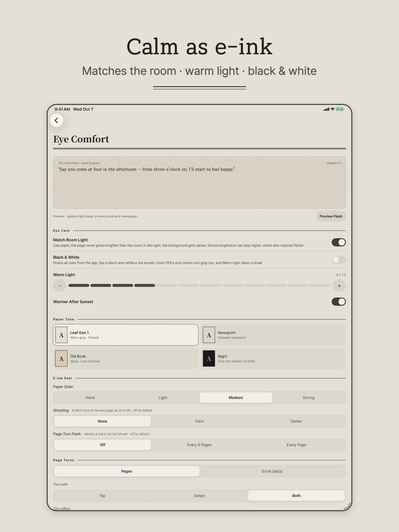Tap the Eye Comfort page title
This screenshot has width=399, height=532.
tap(81, 139)
